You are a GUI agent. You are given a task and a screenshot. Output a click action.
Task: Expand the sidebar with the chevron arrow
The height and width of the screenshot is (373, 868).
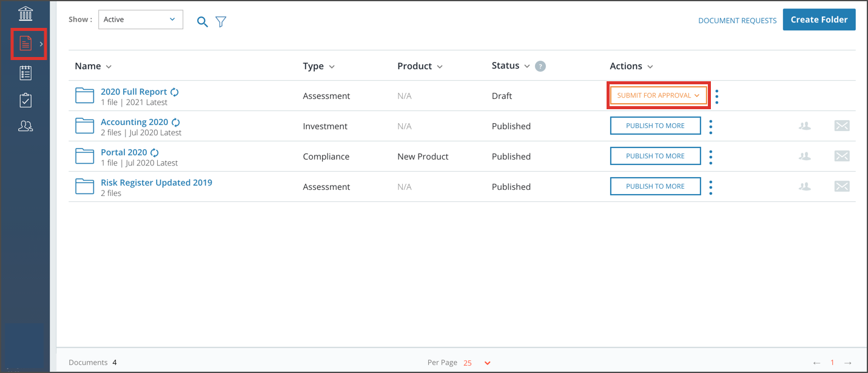[x=41, y=44]
